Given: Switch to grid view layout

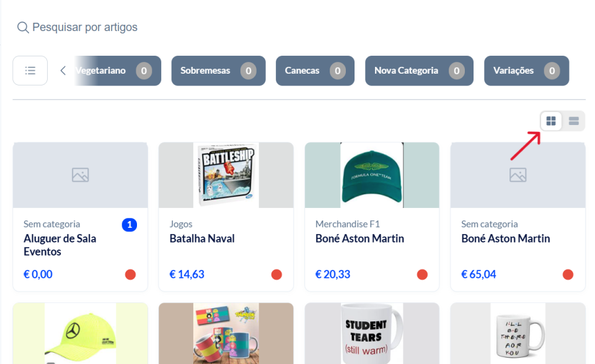Looking at the screenshot, I should [551, 121].
